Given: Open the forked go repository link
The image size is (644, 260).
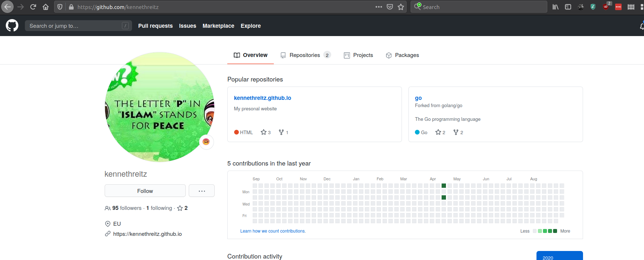Looking at the screenshot, I should pyautogui.click(x=418, y=98).
